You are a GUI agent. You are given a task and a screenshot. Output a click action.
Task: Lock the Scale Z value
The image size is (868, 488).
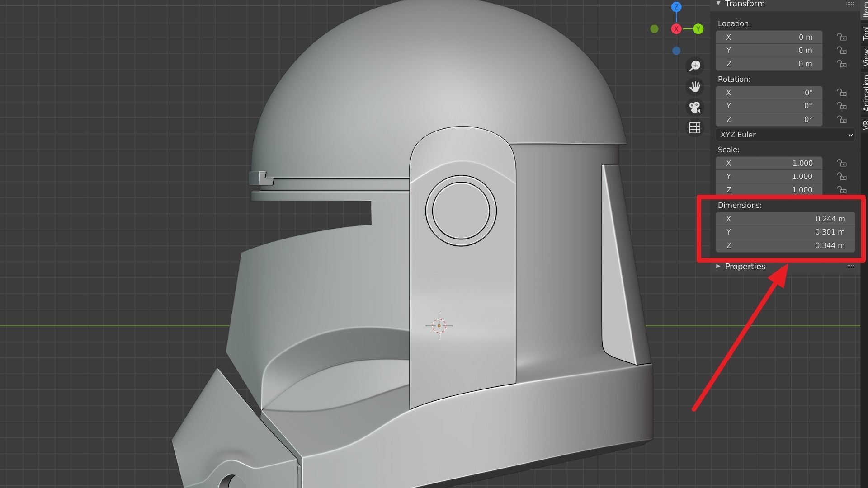tap(841, 190)
